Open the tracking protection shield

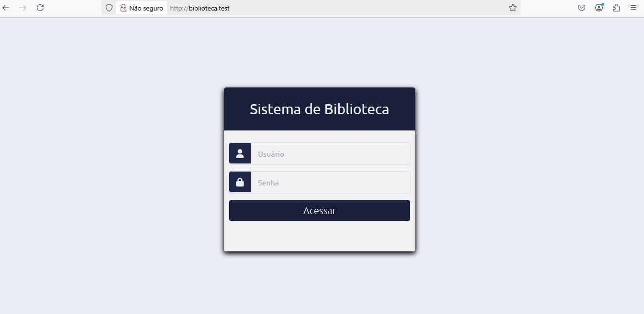click(x=109, y=8)
